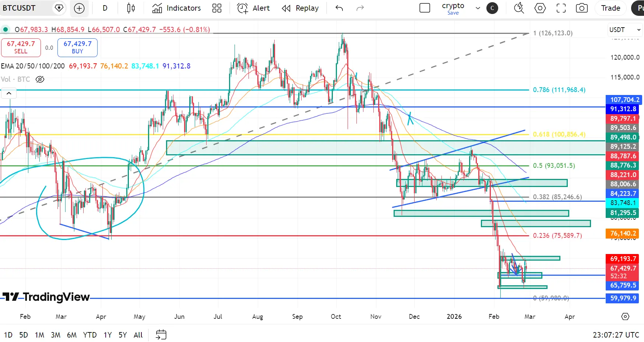Change the chart type with the candlestick icon
This screenshot has height=342, width=644.
[x=131, y=8]
